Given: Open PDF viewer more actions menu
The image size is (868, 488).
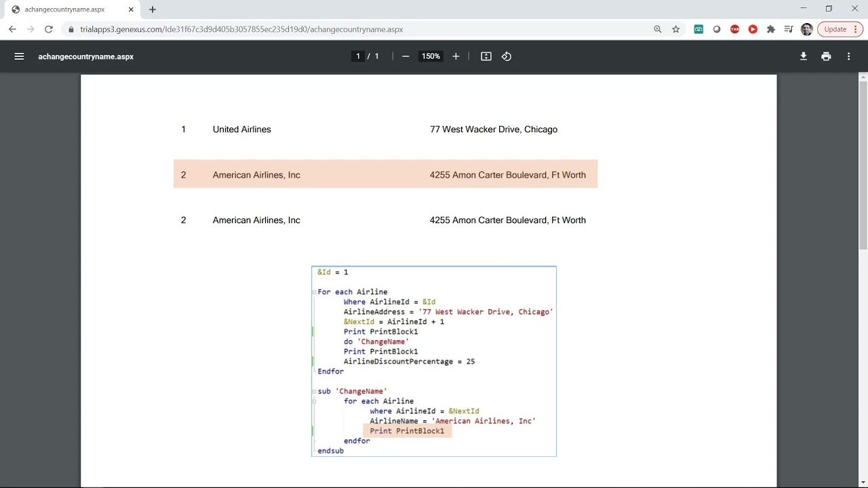Looking at the screenshot, I should pyautogui.click(x=848, y=56).
